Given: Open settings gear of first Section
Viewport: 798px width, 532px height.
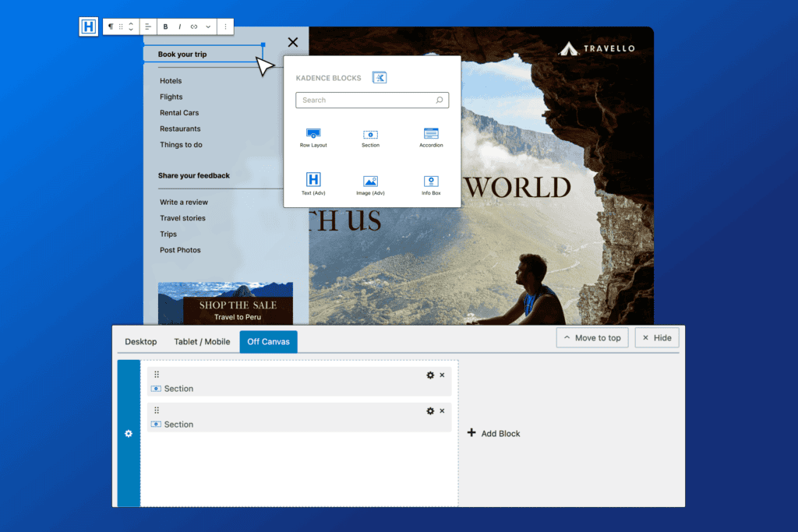Looking at the screenshot, I should [430, 375].
